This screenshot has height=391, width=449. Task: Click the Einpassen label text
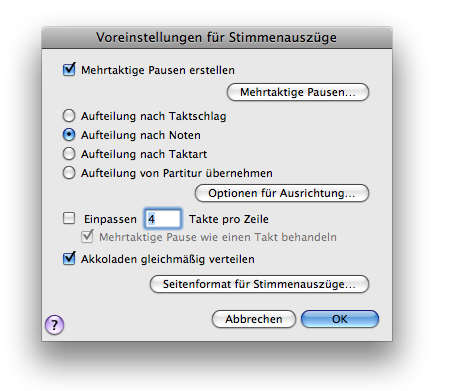(110, 219)
